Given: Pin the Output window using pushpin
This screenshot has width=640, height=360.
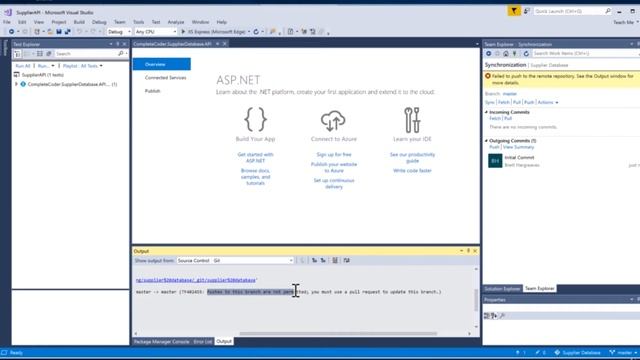Looking at the screenshot, I should point(468,251).
